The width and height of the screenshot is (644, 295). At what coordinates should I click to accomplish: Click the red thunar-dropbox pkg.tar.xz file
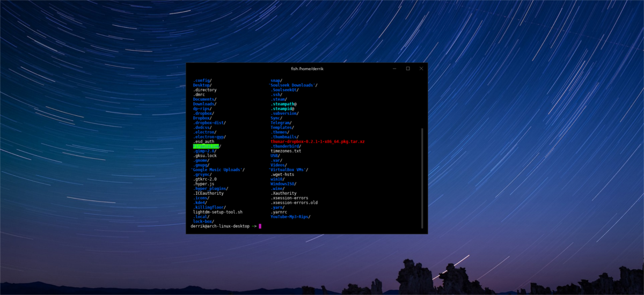click(x=318, y=142)
